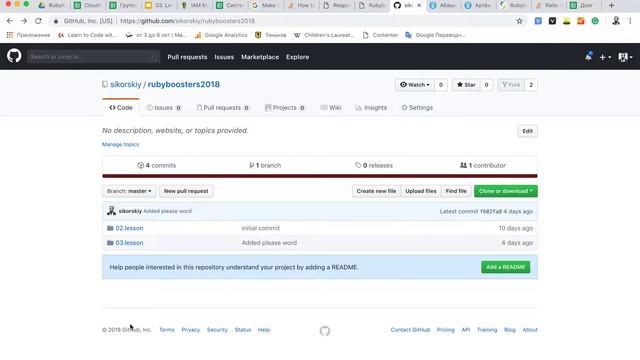
Task: Click the Fork button
Action: coord(511,85)
